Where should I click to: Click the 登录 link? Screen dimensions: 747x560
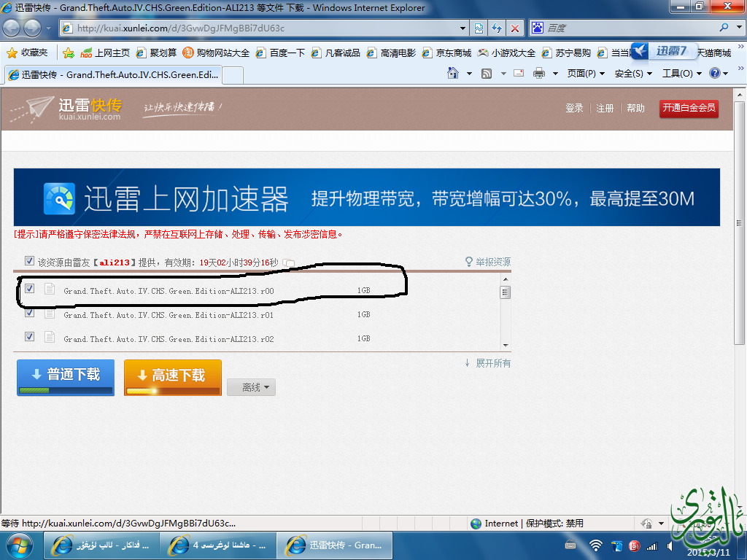tap(574, 108)
